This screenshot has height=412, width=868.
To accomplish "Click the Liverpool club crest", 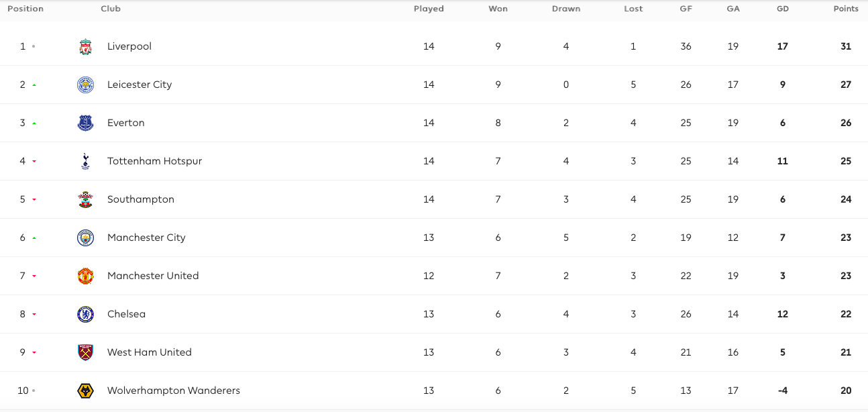I will click(85, 47).
